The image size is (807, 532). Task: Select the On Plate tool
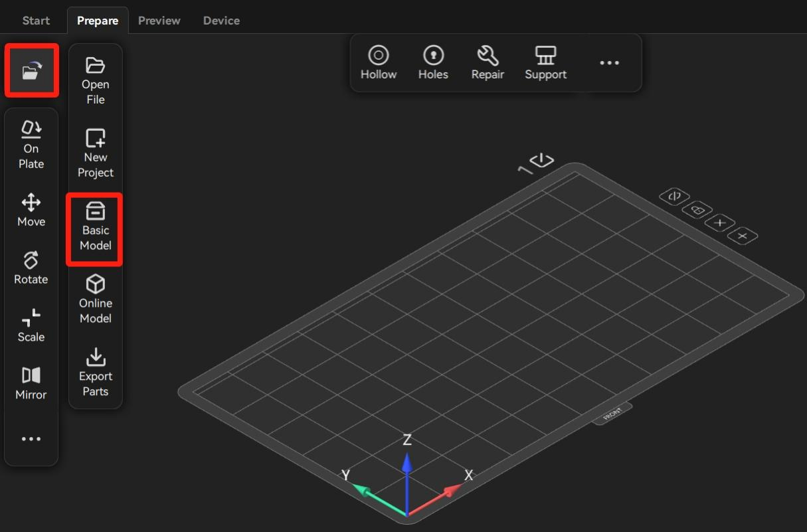click(x=31, y=144)
